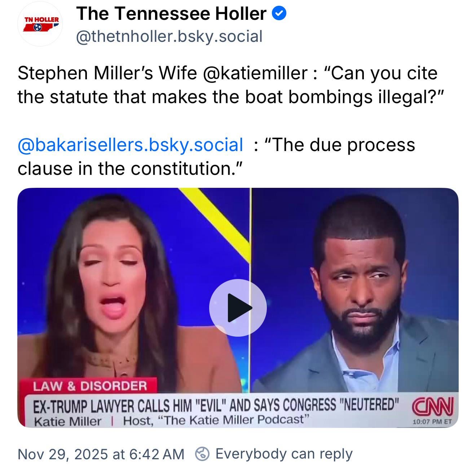The width and height of the screenshot is (476, 469).
Task: Click the EX-TRUMP LAWYER headline chyron
Action: 216,406
